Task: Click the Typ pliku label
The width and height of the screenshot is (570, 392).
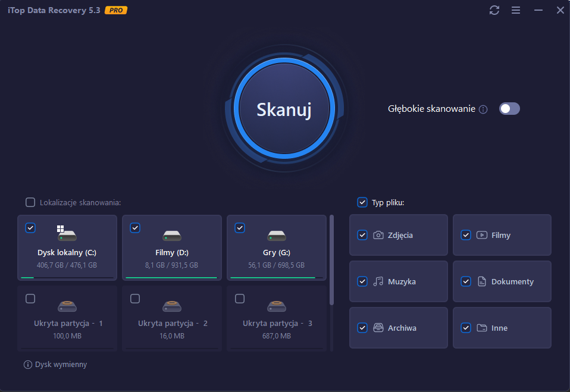Action: coord(388,203)
